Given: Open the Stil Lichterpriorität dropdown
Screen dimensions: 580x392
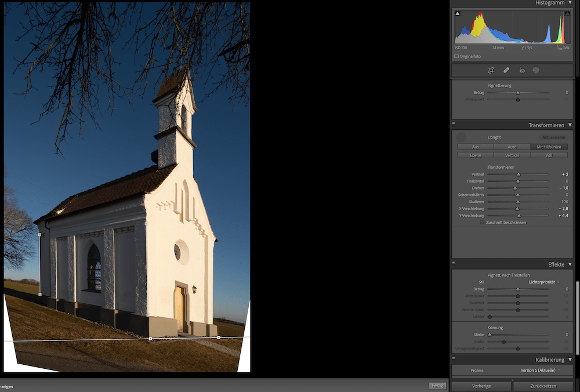Looking at the screenshot, I should pos(544,282).
